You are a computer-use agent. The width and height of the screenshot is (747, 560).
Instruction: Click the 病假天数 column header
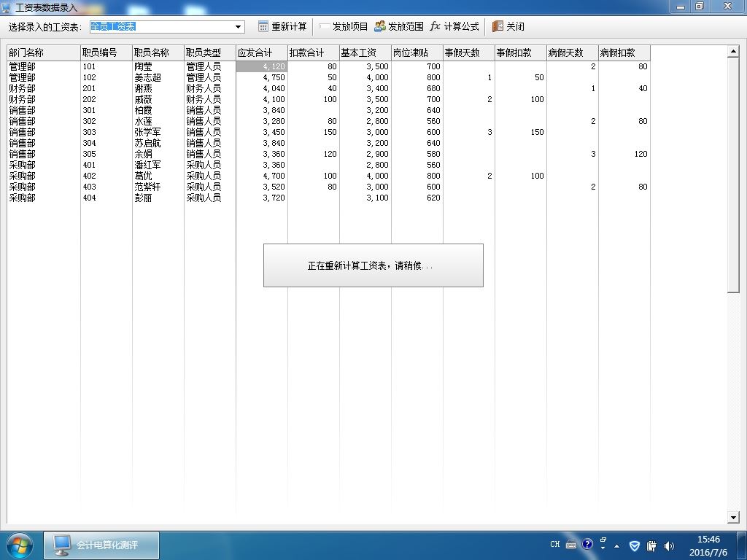[x=573, y=52]
